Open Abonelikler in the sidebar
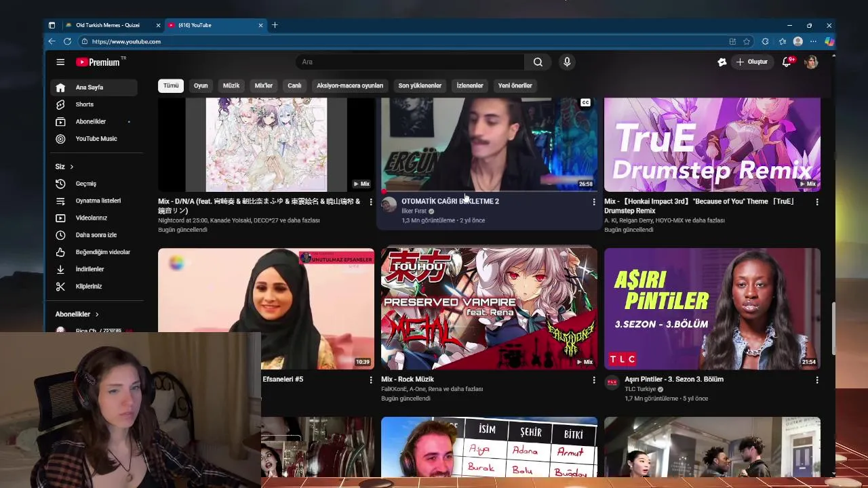The image size is (868, 488). point(94,121)
